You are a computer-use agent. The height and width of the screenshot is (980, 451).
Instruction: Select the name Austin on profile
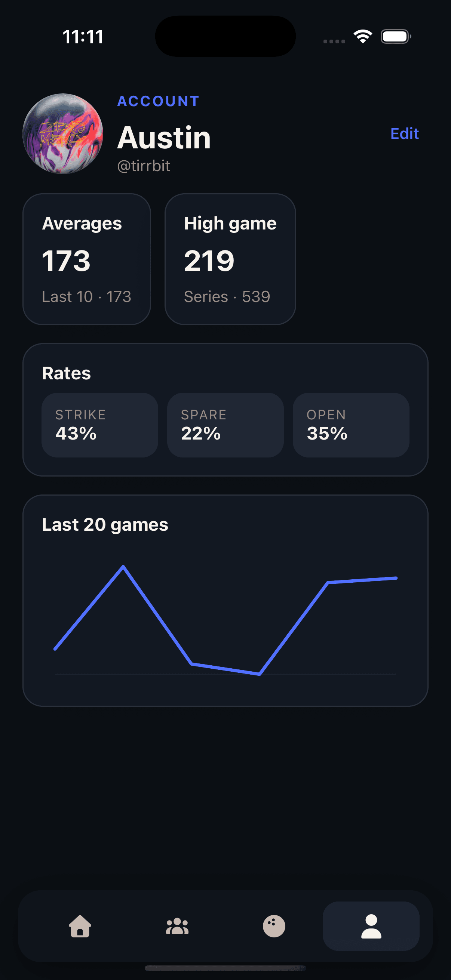164,138
